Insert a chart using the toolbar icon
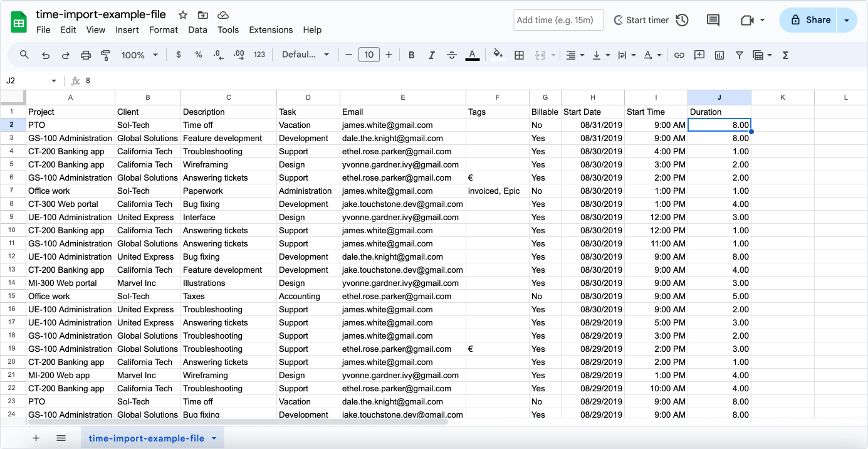The height and width of the screenshot is (449, 868). point(719,55)
